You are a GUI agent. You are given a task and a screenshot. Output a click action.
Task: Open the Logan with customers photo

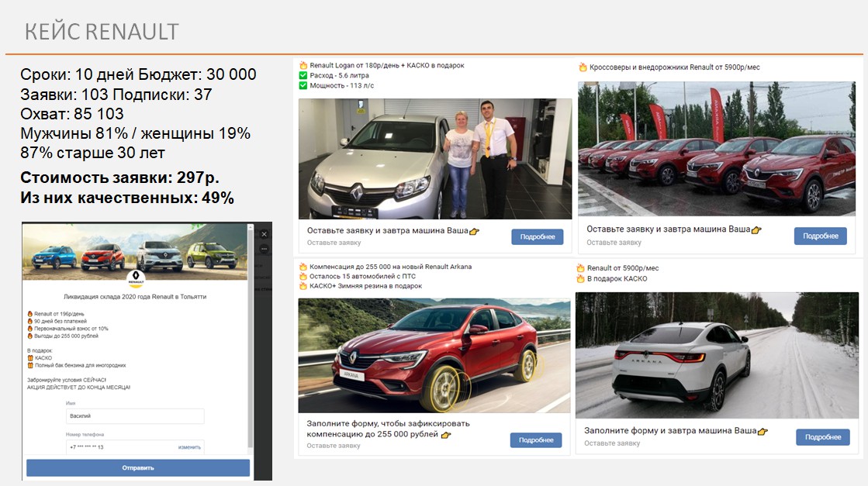435,159
